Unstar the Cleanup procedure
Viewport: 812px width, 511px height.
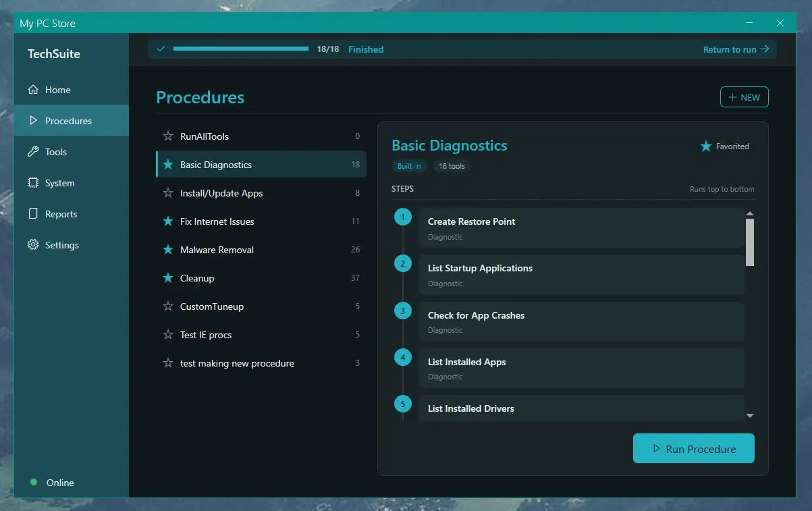point(168,278)
